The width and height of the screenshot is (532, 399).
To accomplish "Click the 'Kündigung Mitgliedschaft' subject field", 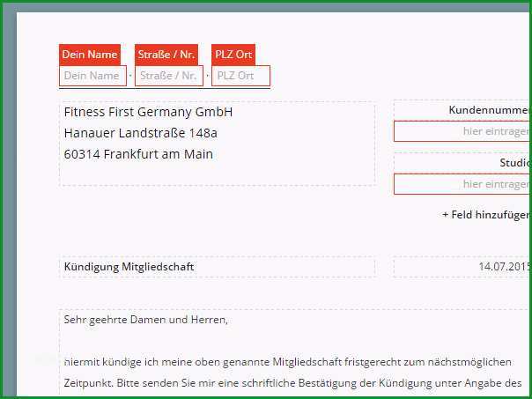I will coord(218,267).
